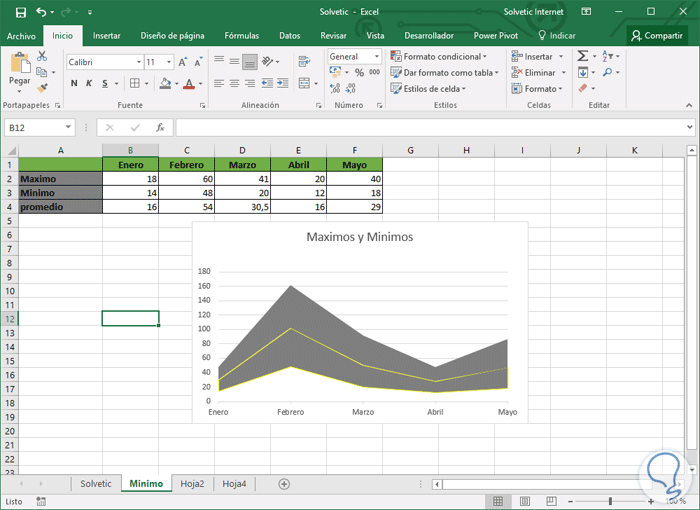700x510 pixels.
Task: Click the zoom slider in the status bar
Action: pos(610,501)
